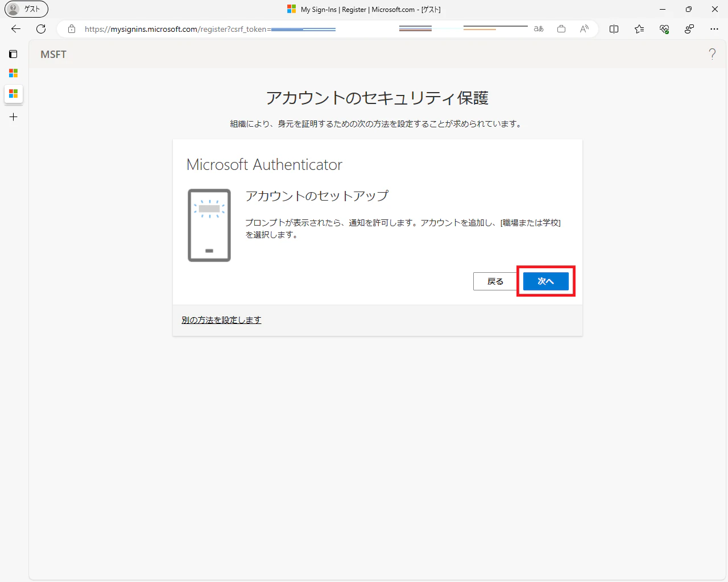Viewport: 728px width, 582px height.
Task: Click the MSFT header text
Action: coord(53,55)
